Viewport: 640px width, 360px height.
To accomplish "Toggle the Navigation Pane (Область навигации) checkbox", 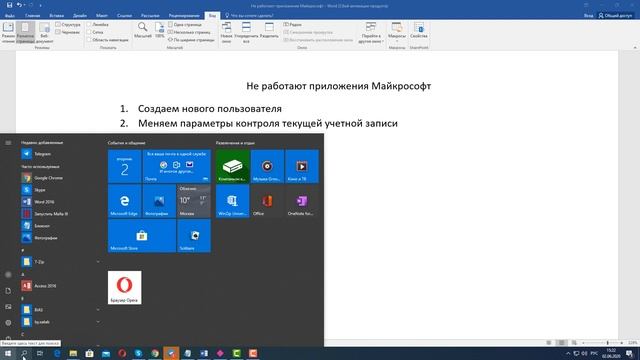I will click(108, 40).
